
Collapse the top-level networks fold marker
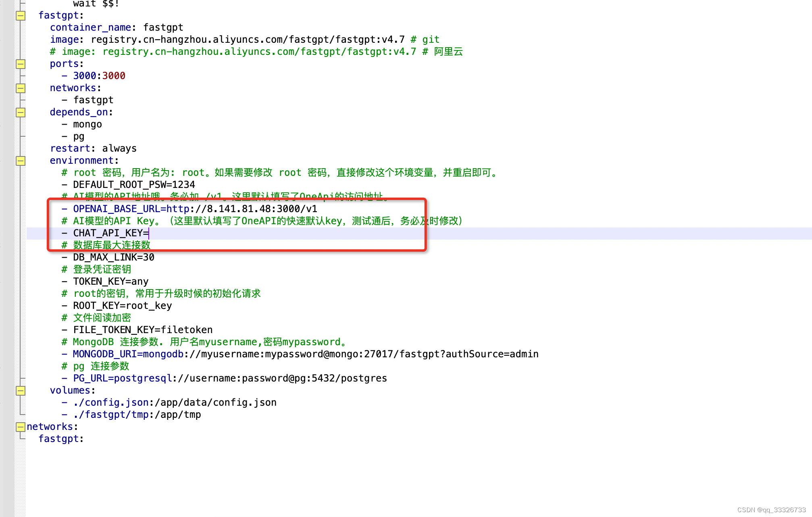21,427
